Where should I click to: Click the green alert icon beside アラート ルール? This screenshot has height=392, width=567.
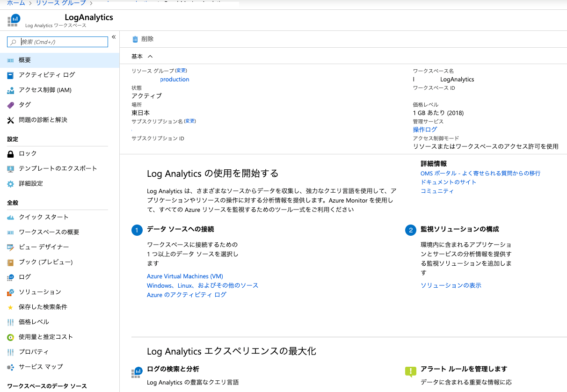(x=410, y=372)
